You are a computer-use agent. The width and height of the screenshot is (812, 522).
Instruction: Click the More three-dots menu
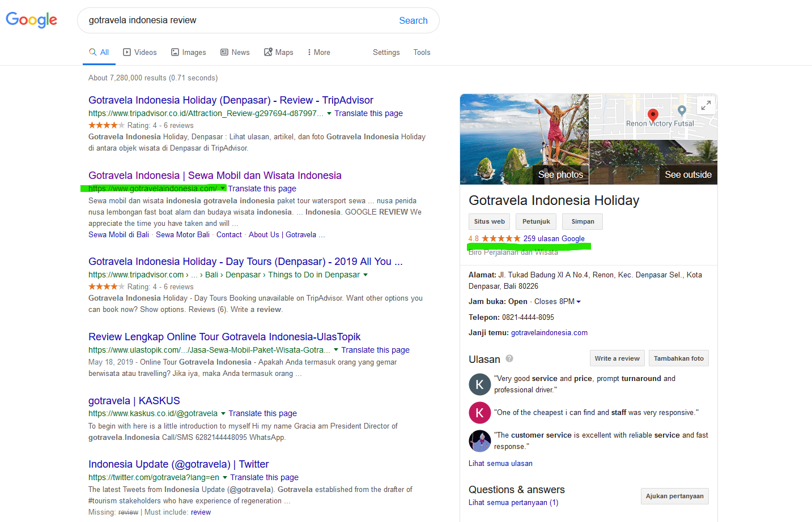click(318, 52)
